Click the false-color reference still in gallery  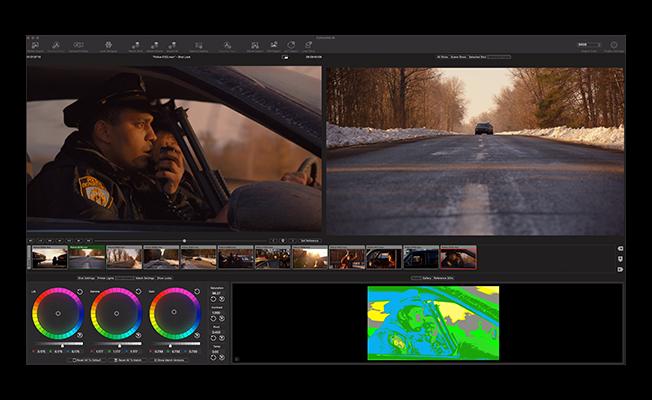pyautogui.click(x=433, y=323)
